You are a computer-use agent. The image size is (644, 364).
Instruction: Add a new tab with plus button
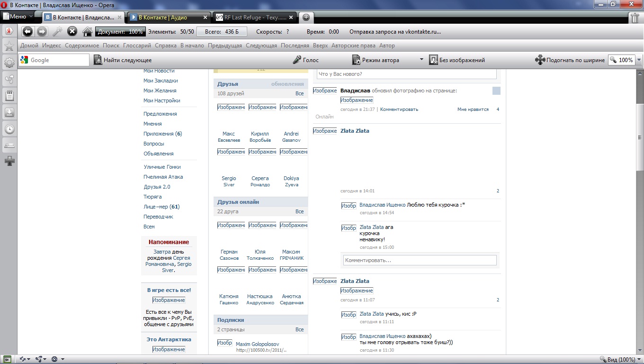306,18
